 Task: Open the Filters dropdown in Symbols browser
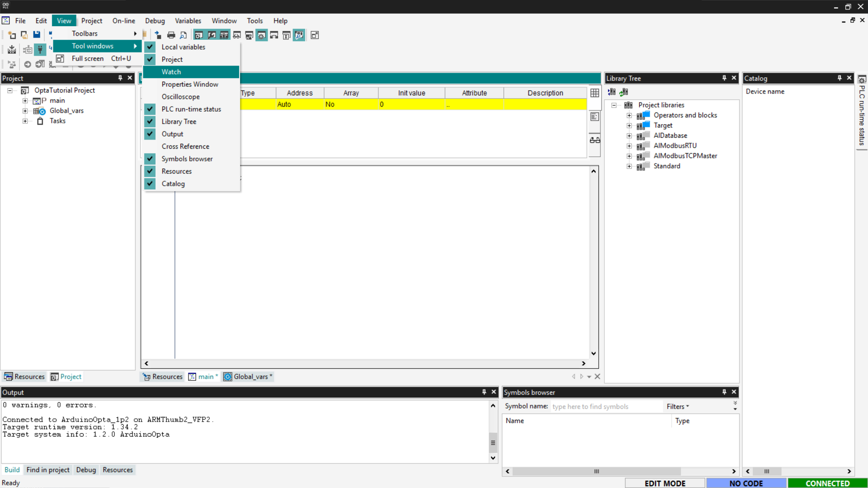click(677, 407)
